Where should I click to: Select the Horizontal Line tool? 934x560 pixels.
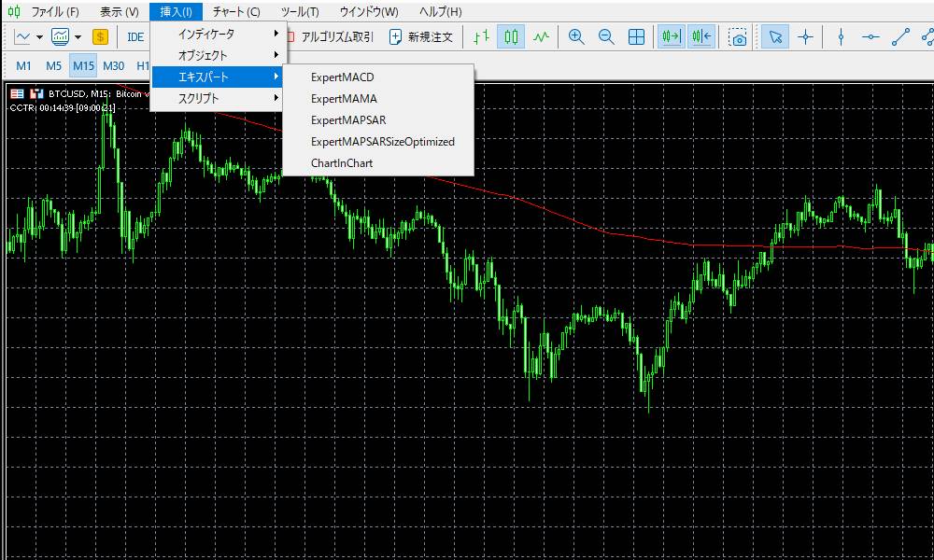click(870, 37)
